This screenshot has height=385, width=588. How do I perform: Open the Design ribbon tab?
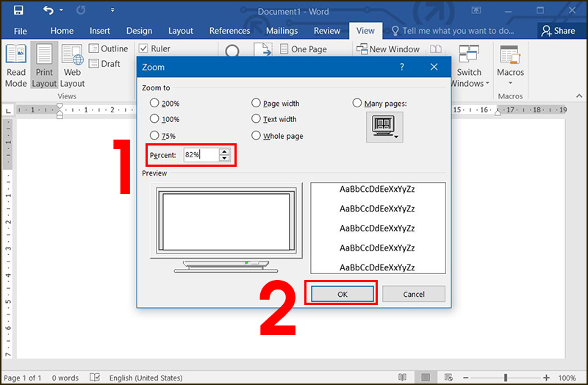139,31
